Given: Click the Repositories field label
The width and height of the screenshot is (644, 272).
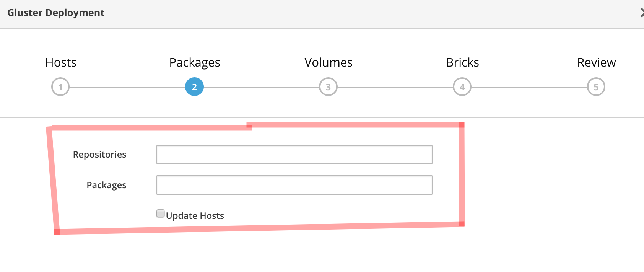Looking at the screenshot, I should pyautogui.click(x=99, y=155).
